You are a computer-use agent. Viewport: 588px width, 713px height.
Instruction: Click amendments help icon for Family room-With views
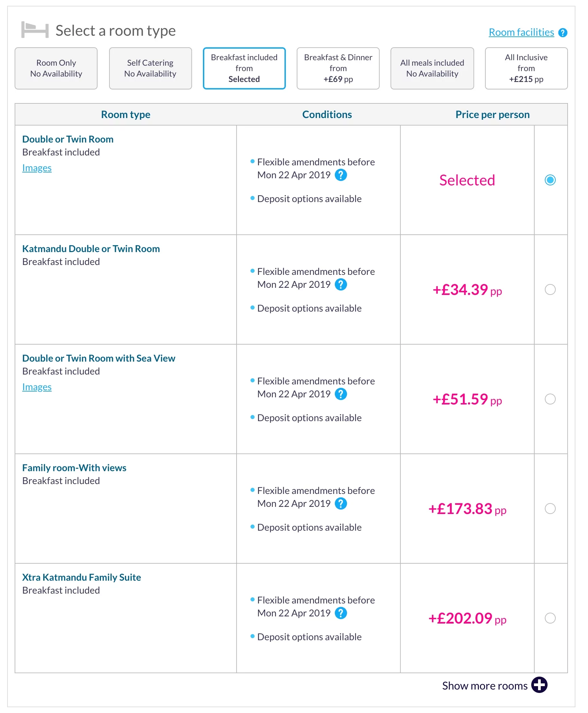[341, 503]
